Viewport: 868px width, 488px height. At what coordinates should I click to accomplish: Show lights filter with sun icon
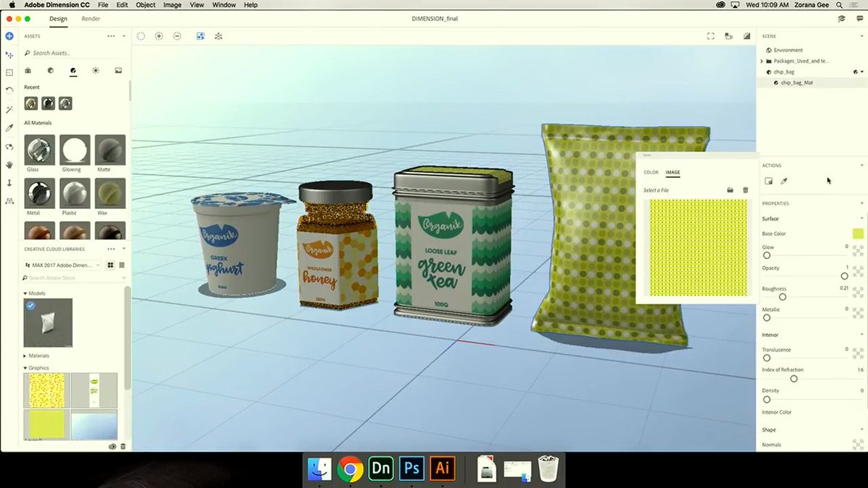(x=95, y=71)
